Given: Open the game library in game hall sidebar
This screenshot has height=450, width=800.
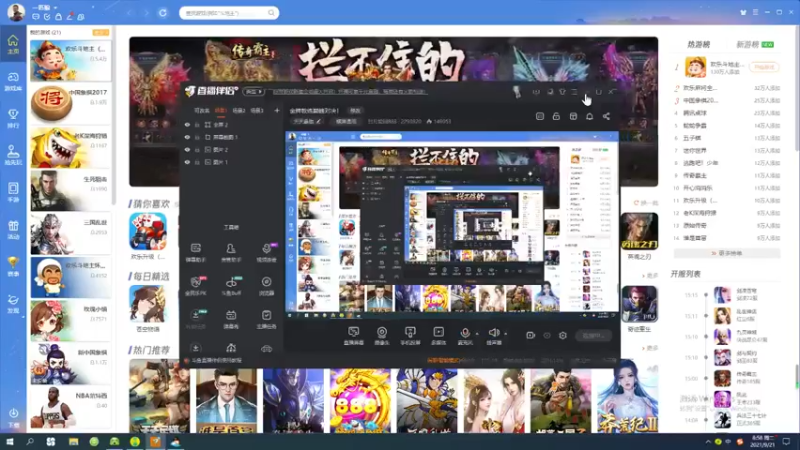Looking at the screenshot, I should [x=13, y=81].
